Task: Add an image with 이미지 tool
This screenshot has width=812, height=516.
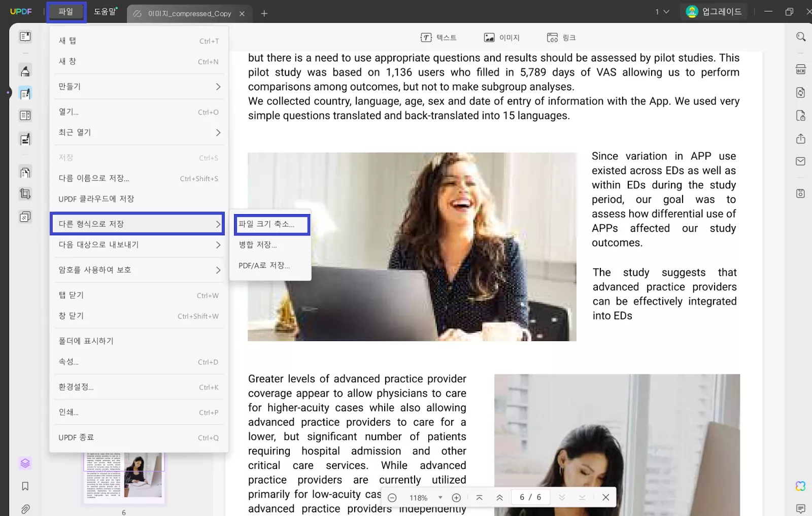Action: 502,38
